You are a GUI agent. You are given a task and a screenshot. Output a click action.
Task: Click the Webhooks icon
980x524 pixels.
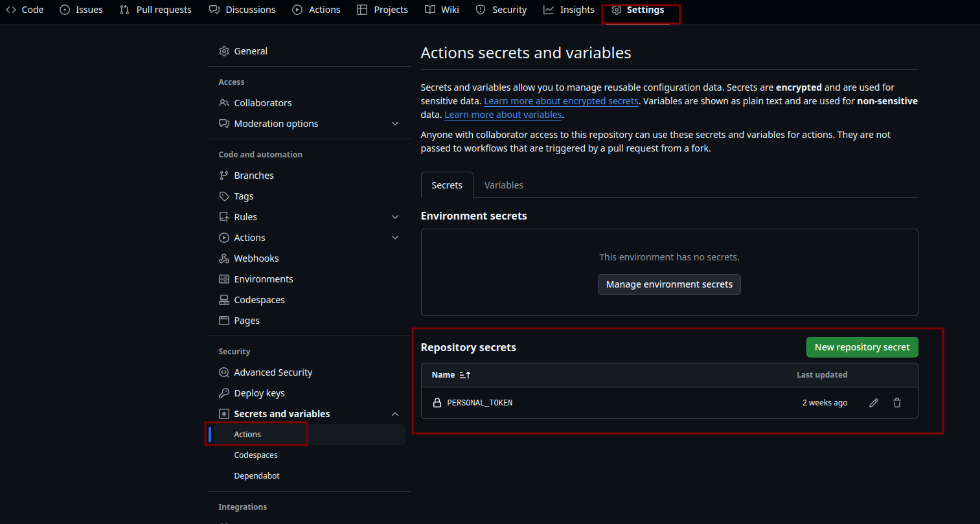click(224, 258)
